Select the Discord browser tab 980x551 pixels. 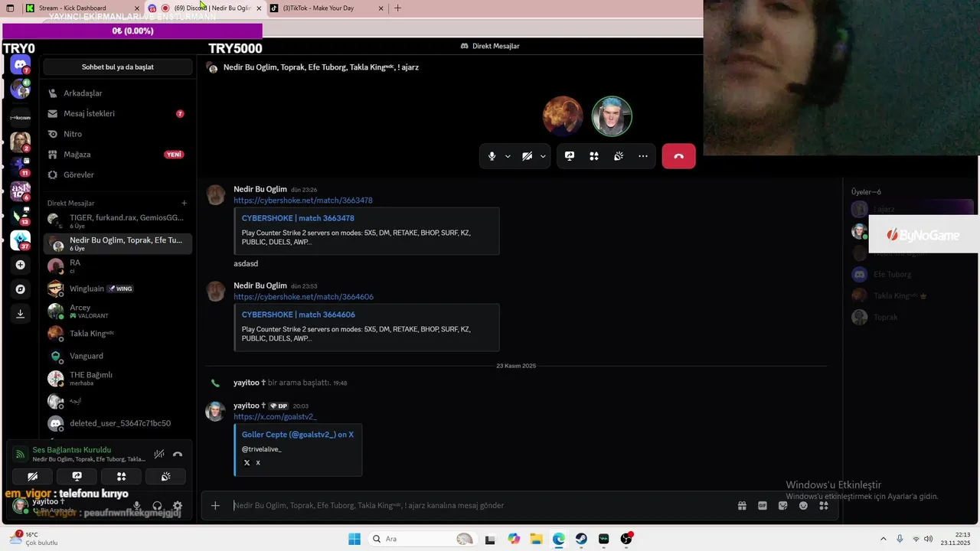coord(205,8)
